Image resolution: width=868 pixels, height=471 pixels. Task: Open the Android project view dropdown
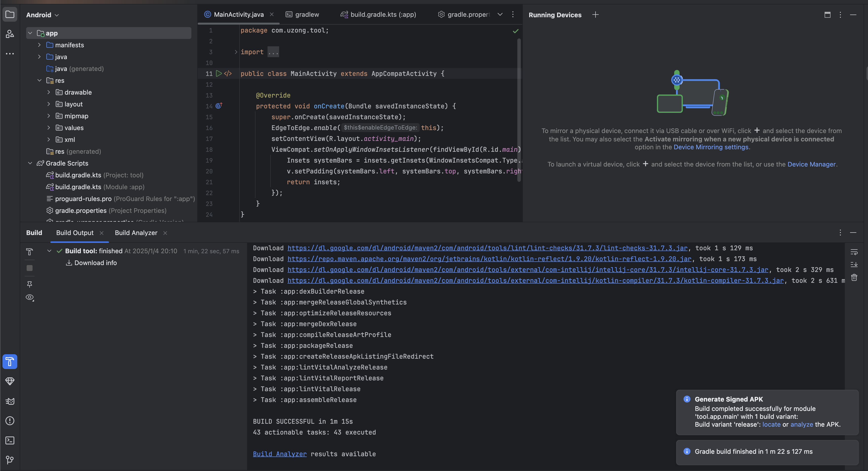pyautogui.click(x=42, y=15)
